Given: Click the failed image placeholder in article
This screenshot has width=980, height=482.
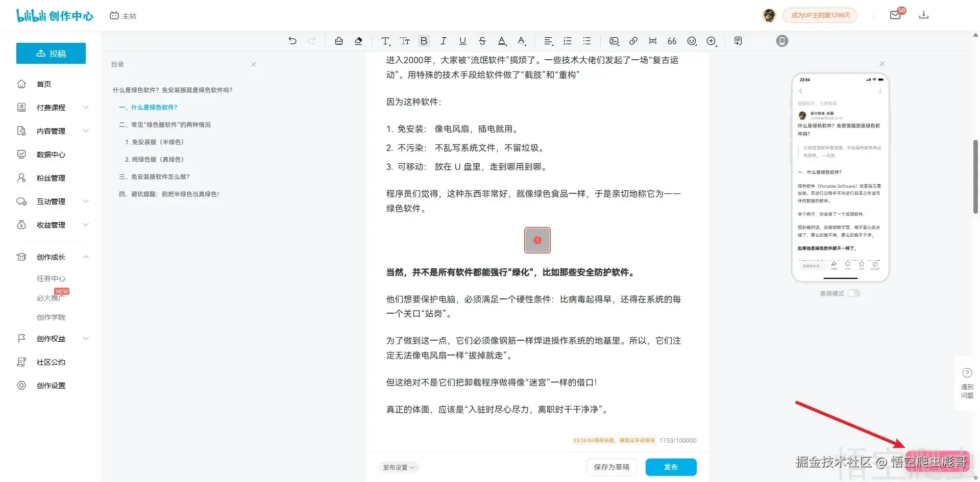Looking at the screenshot, I should [537, 240].
